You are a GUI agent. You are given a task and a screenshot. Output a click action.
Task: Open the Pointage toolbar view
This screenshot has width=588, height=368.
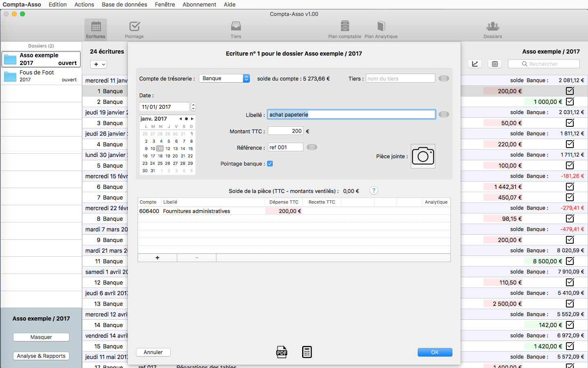coord(134,29)
